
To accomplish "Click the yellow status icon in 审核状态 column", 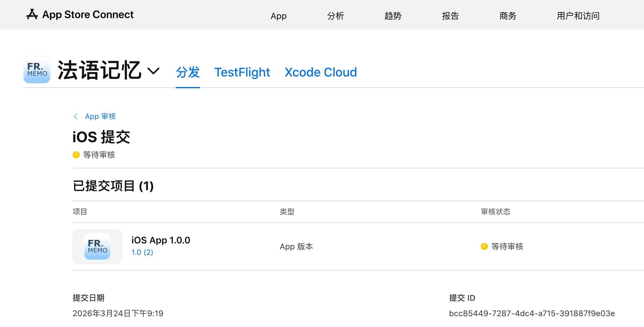I will click(x=484, y=246).
